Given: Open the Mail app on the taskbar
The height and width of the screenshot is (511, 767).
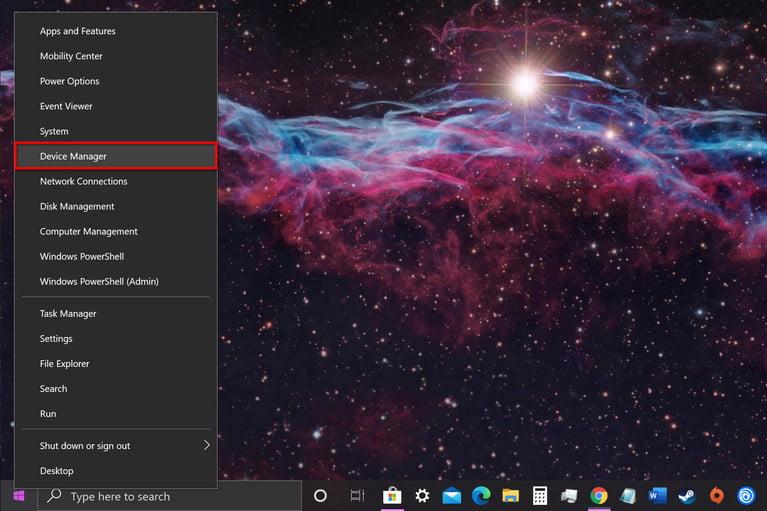Looking at the screenshot, I should [451, 496].
